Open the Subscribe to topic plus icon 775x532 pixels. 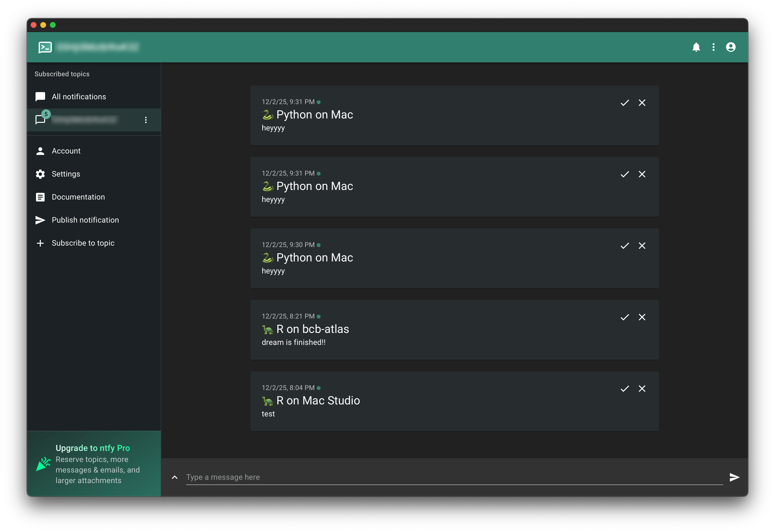click(40, 243)
